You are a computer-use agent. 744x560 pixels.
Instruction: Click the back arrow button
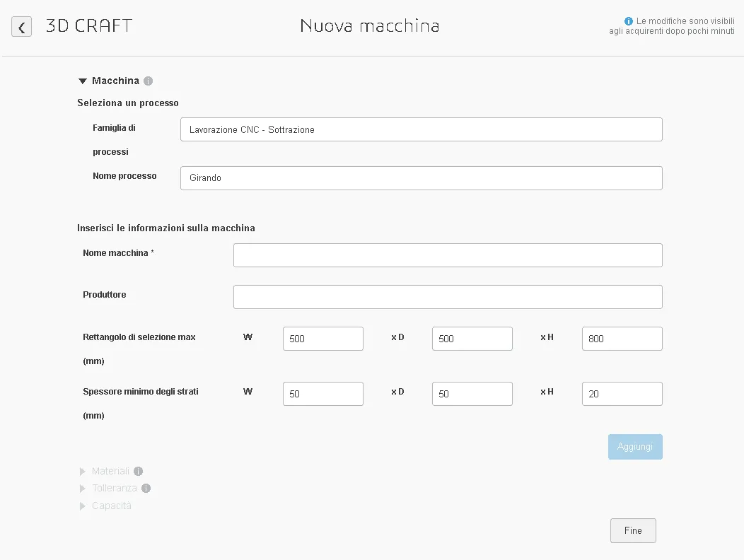pyautogui.click(x=22, y=27)
